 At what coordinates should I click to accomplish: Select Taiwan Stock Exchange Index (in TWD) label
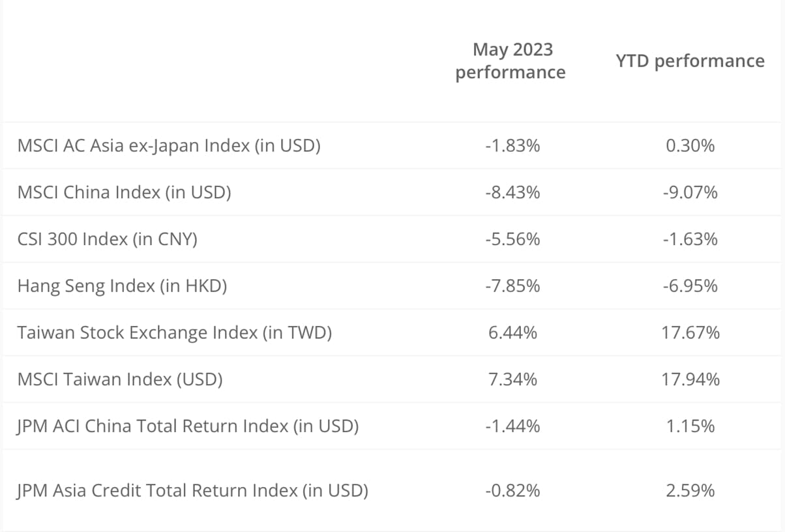pyautogui.click(x=174, y=332)
